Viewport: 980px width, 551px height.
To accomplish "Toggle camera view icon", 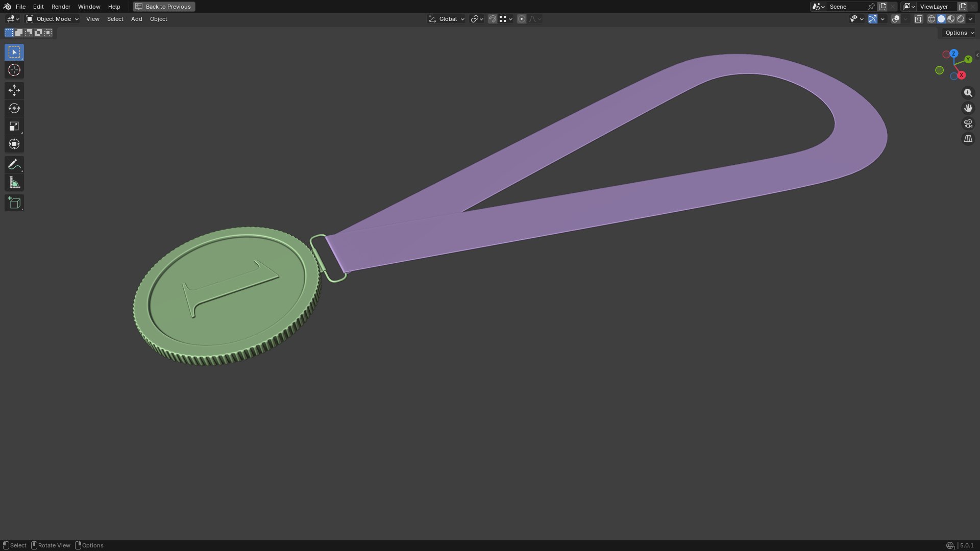I will point(968,123).
